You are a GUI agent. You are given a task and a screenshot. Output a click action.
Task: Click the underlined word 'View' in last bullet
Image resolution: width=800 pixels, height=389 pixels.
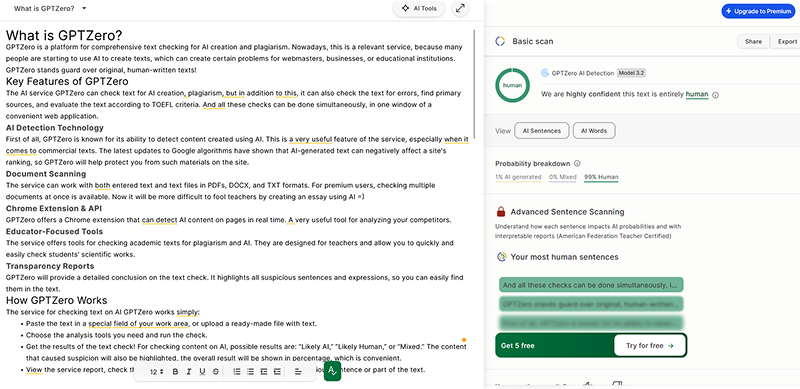point(34,370)
